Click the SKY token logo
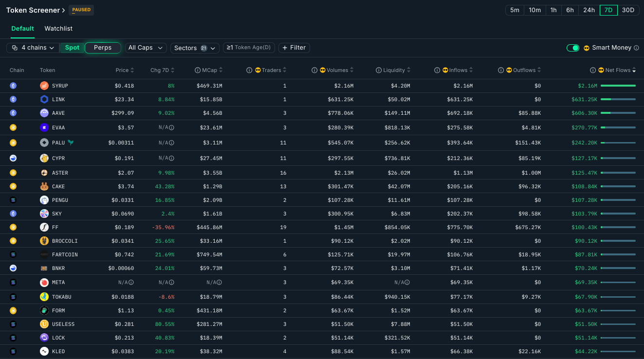 click(44, 214)
